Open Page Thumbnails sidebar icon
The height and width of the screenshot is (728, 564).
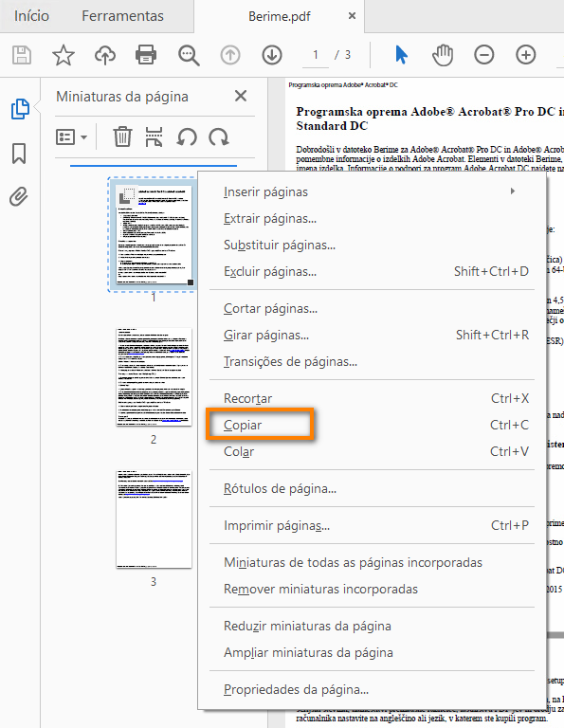[x=20, y=109]
